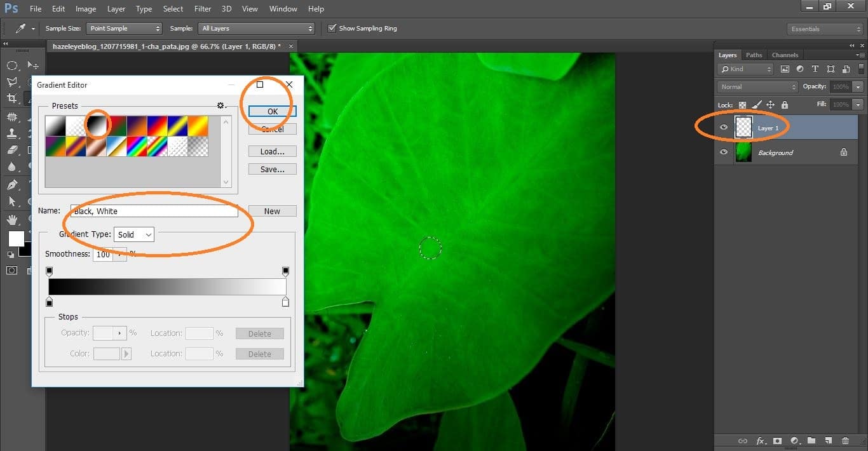
Task: Open the Sample Size dropdown
Action: (124, 28)
